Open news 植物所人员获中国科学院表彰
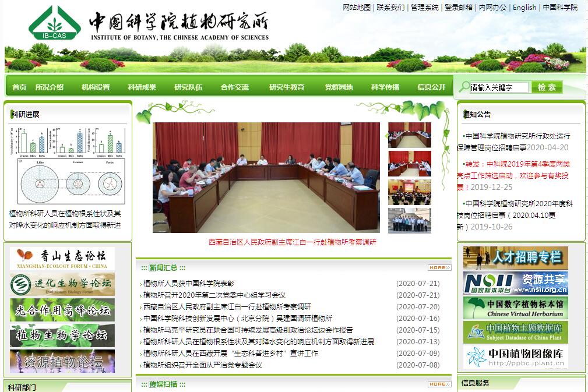The width and height of the screenshot is (588, 392). tap(189, 284)
